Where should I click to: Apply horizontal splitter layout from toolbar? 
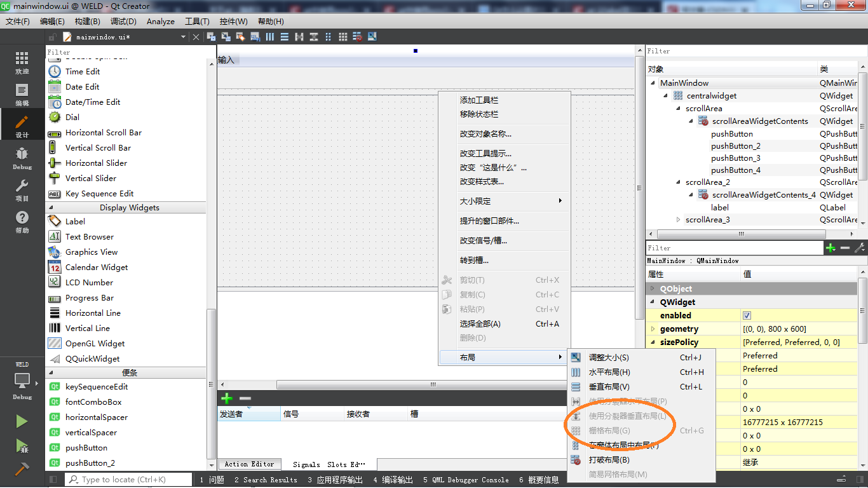coord(299,37)
